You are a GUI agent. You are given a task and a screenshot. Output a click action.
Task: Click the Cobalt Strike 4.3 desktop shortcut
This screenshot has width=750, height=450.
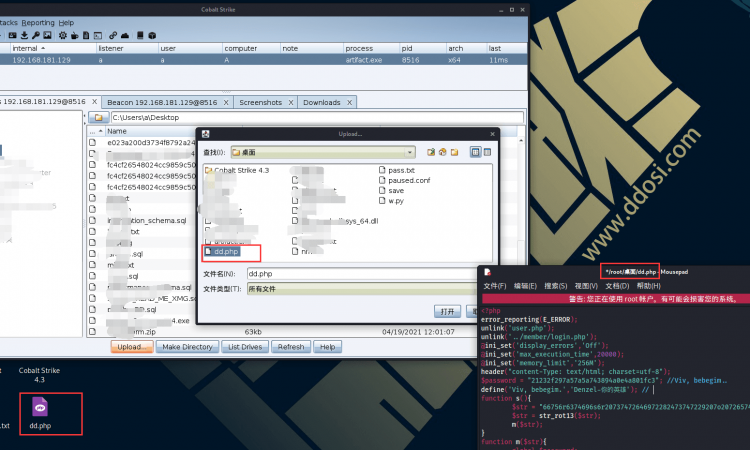point(39,375)
